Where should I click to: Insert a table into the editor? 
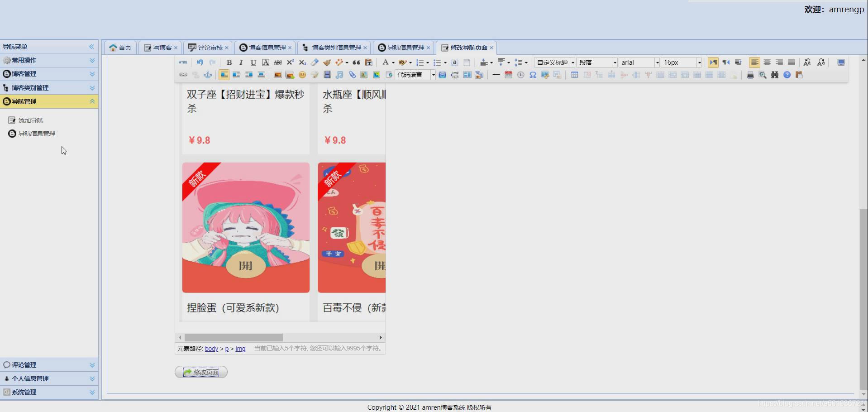(x=574, y=75)
